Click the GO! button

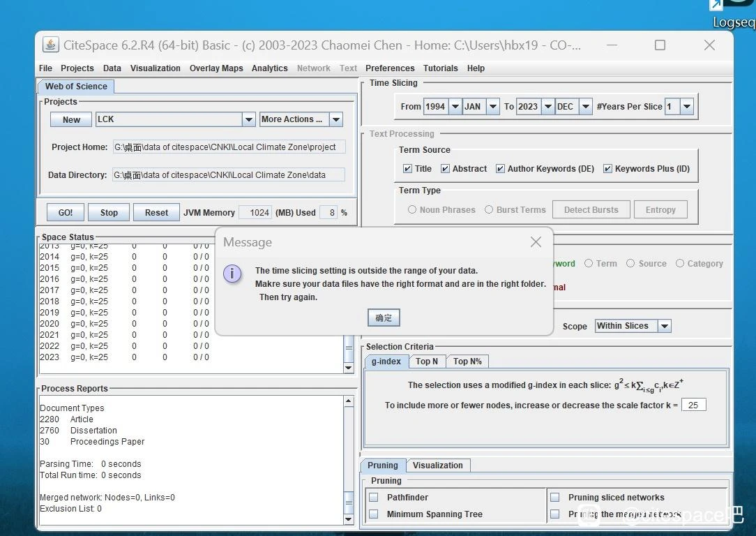click(x=65, y=212)
